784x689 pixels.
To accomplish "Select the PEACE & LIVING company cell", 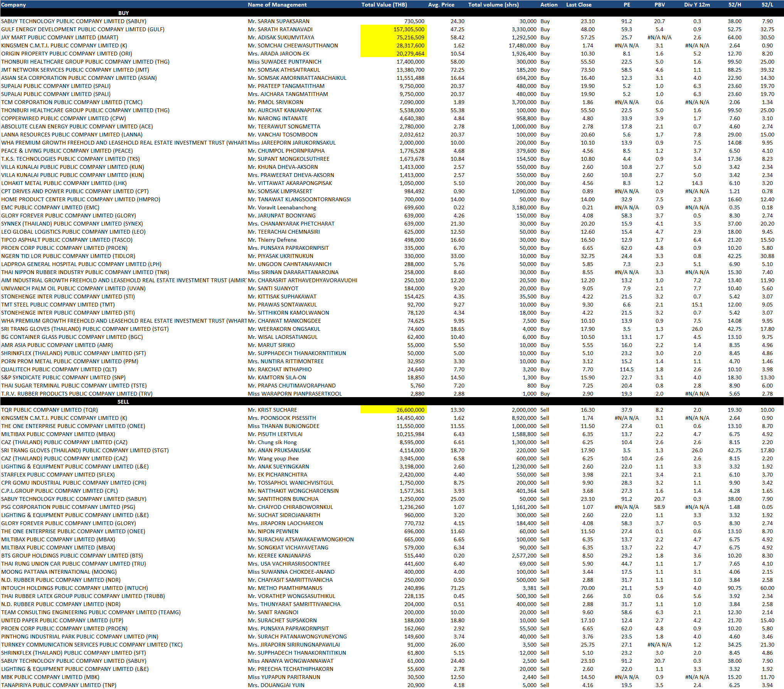I will (x=67, y=151).
